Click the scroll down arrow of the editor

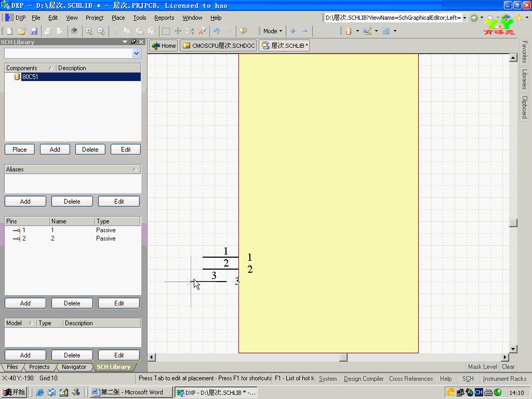click(x=513, y=349)
